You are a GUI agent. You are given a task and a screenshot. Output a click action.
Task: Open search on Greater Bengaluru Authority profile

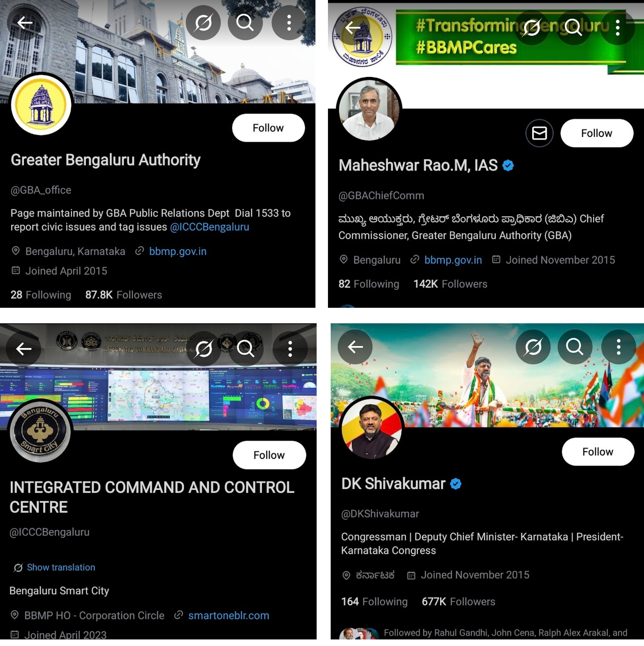(245, 23)
